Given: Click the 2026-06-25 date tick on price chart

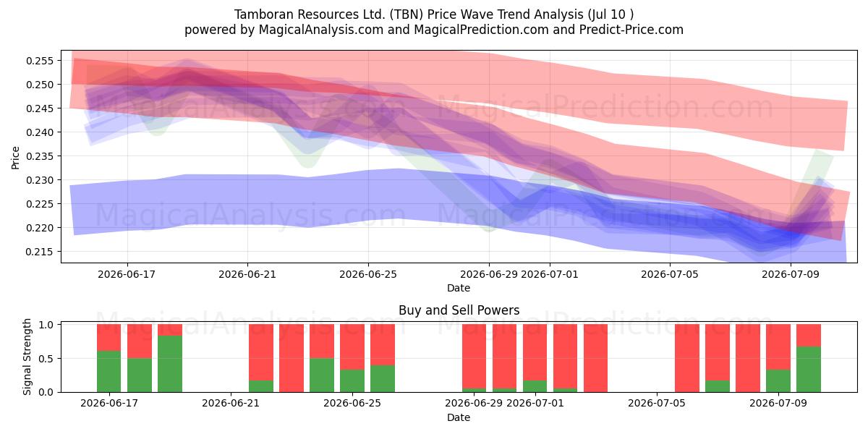Looking at the screenshot, I should click(368, 274).
